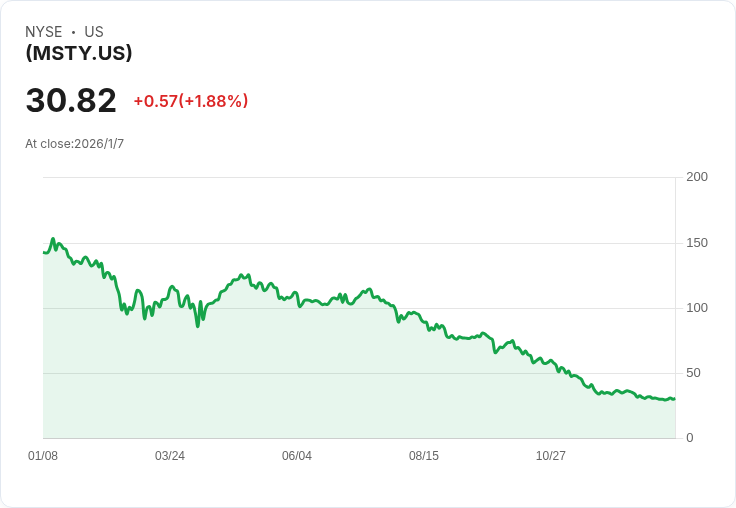Click the 01/08 date axis label
The height and width of the screenshot is (508, 736).
(x=43, y=456)
